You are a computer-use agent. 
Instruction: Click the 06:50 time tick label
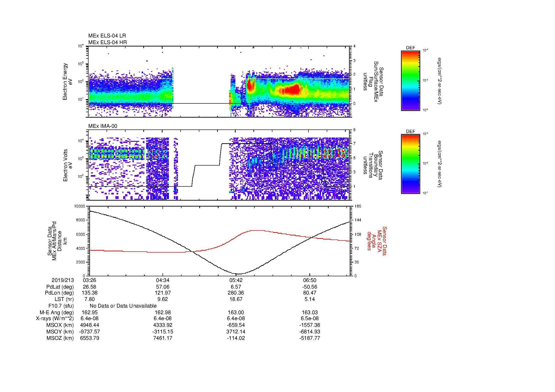point(310,280)
